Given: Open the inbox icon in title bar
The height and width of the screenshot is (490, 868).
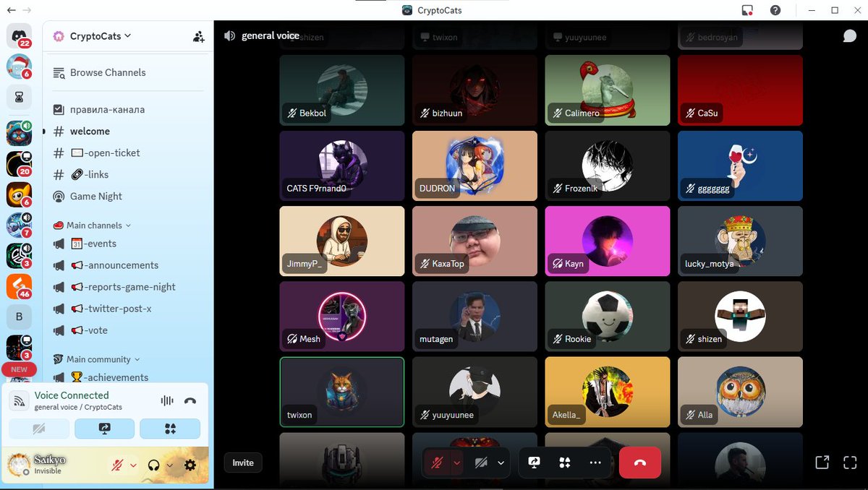Looking at the screenshot, I should (747, 10).
